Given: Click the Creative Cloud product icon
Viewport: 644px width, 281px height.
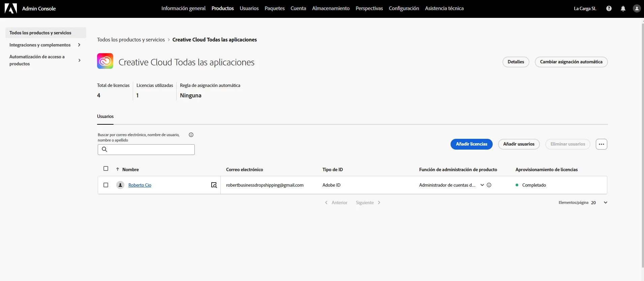Looking at the screenshot, I should pyautogui.click(x=105, y=61).
